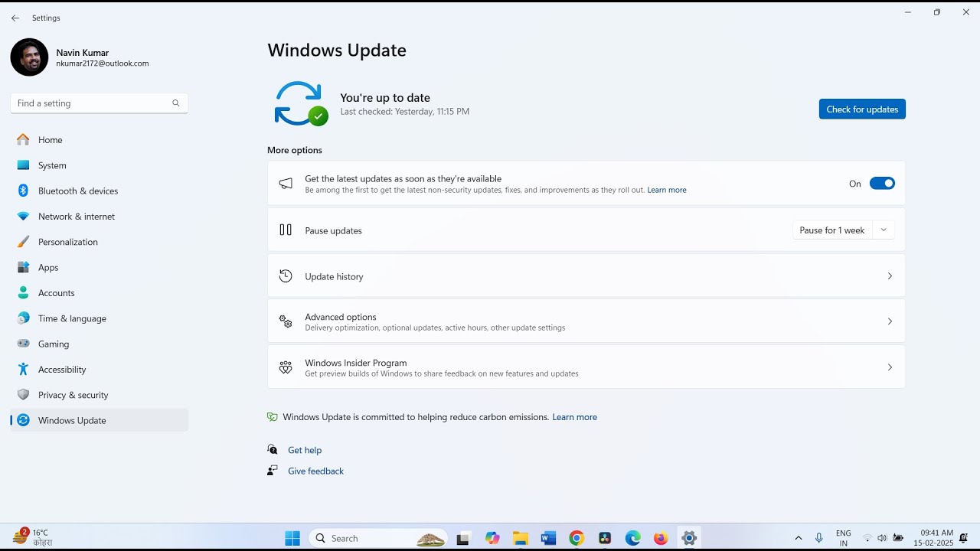The height and width of the screenshot is (551, 980).
Task: Click the microphone tray icon
Action: point(819,538)
